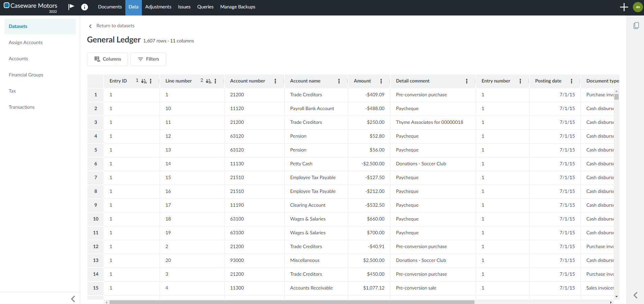Open the Filters button
The image size is (644, 304).
[148, 59]
